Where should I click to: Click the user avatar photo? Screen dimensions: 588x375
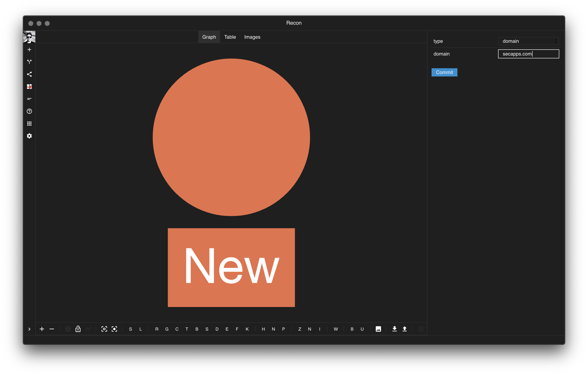[x=29, y=37]
